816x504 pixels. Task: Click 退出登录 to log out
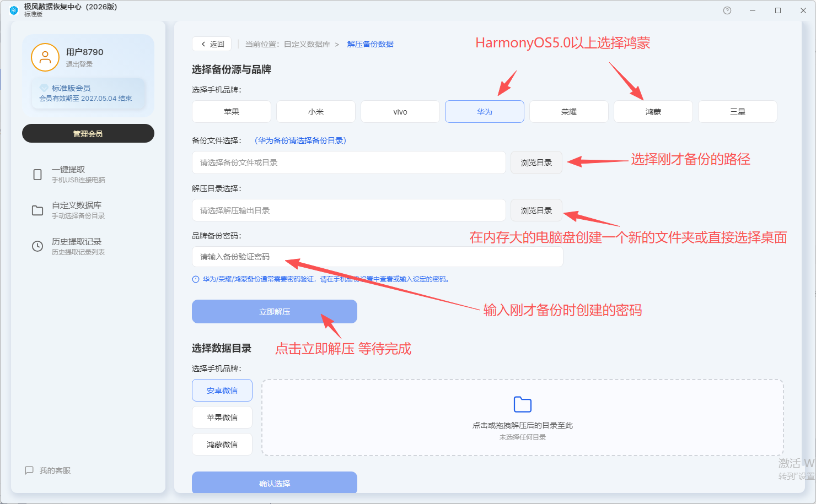click(79, 64)
